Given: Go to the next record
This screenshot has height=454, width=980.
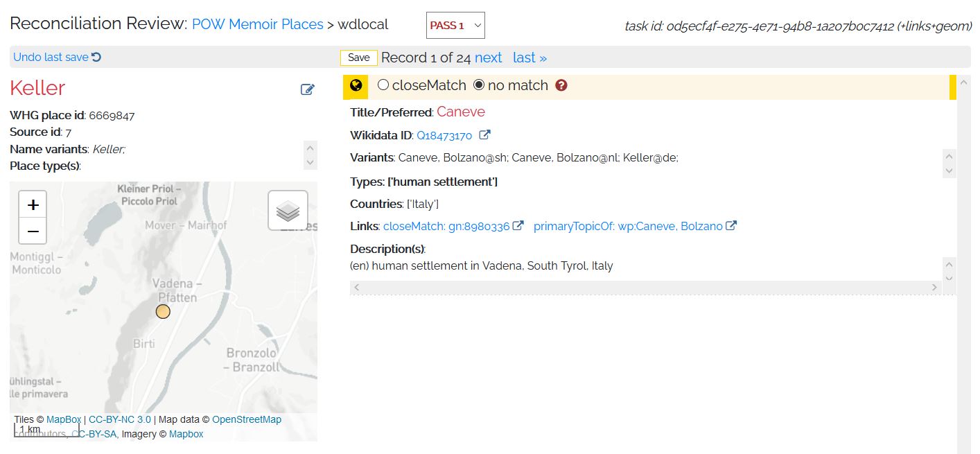Looking at the screenshot, I should (x=488, y=58).
